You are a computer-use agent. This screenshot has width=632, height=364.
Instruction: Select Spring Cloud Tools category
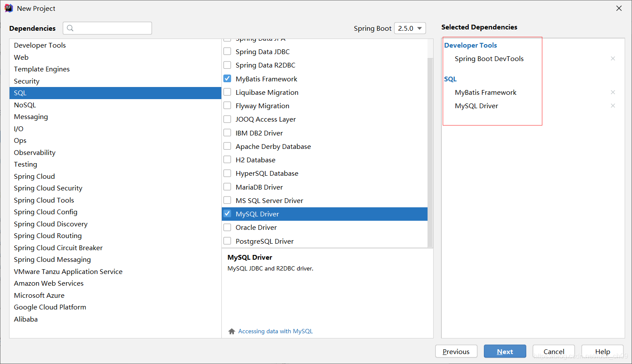coord(115,200)
